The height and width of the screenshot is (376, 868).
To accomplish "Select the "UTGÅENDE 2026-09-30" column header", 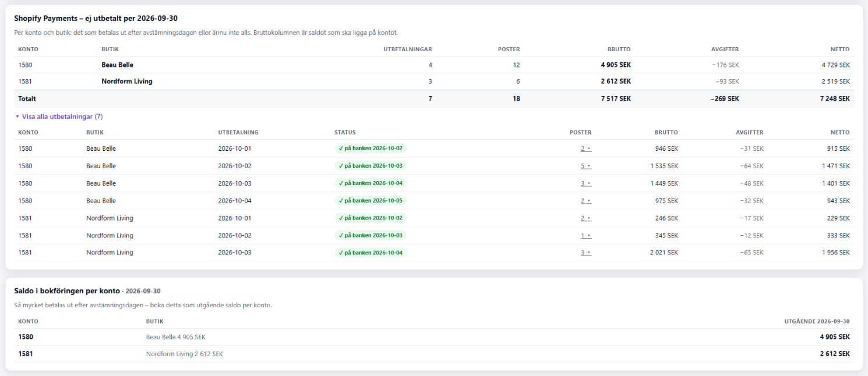I will 817,321.
